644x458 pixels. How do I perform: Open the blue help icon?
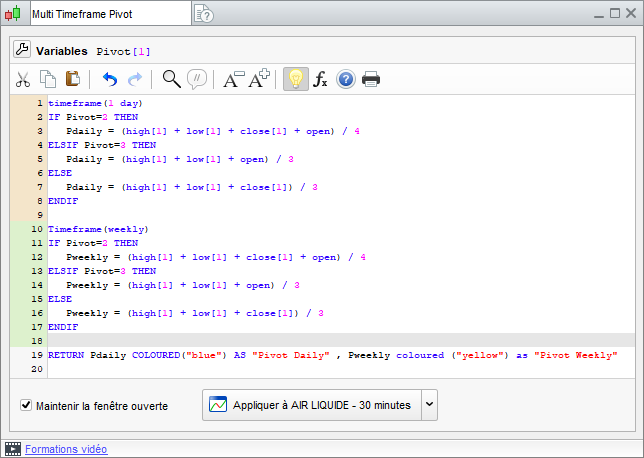346,80
